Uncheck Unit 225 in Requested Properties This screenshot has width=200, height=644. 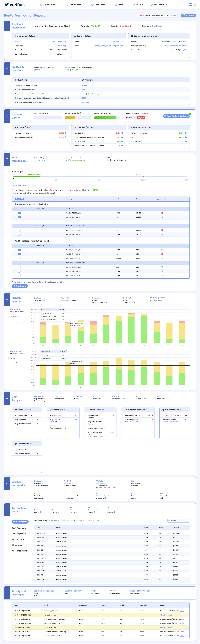(19, 213)
